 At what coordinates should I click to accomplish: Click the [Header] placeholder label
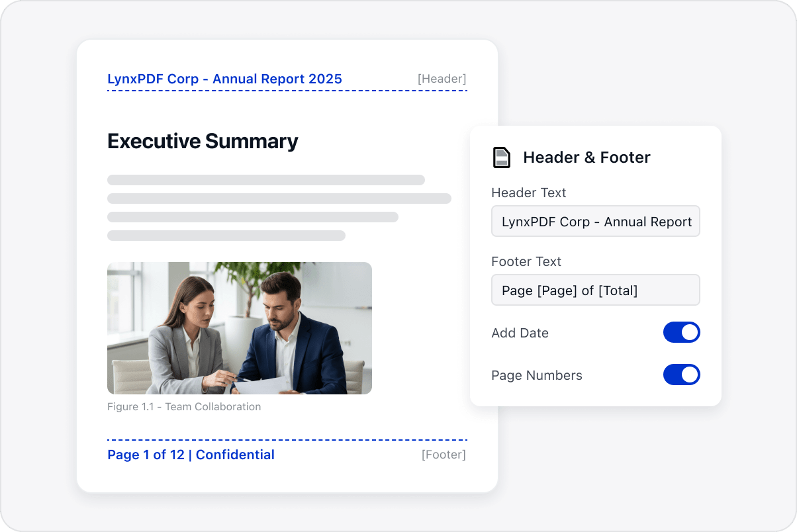tap(442, 79)
